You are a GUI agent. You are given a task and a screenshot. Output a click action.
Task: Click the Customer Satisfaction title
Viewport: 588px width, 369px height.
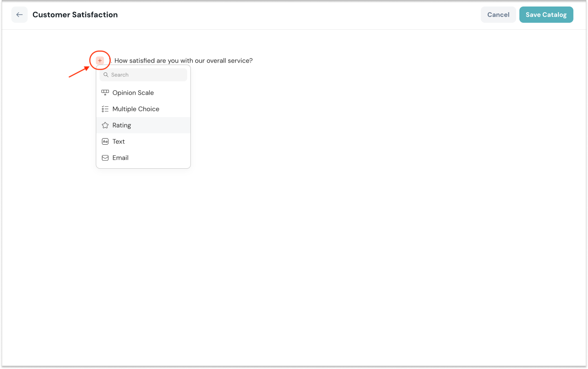75,15
